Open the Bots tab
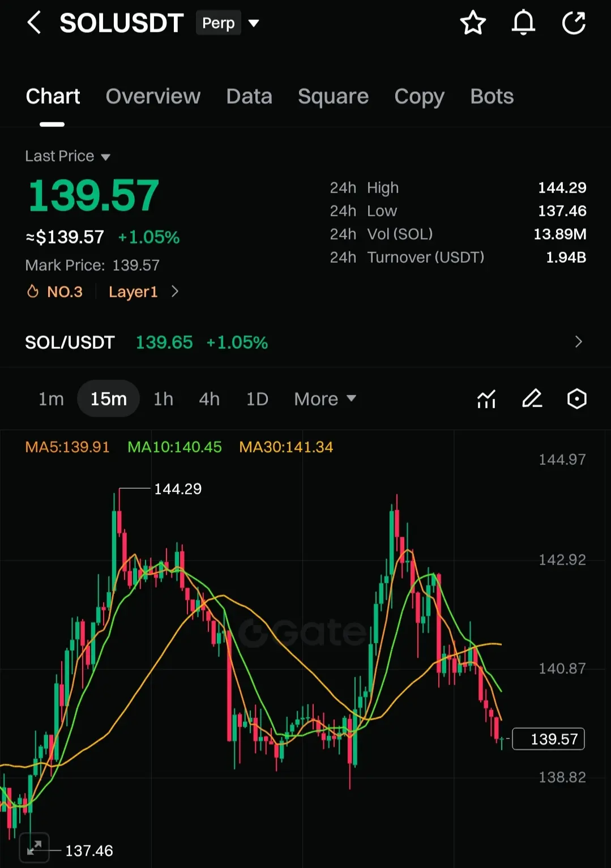Screen dimensions: 611x868 (492, 96)
